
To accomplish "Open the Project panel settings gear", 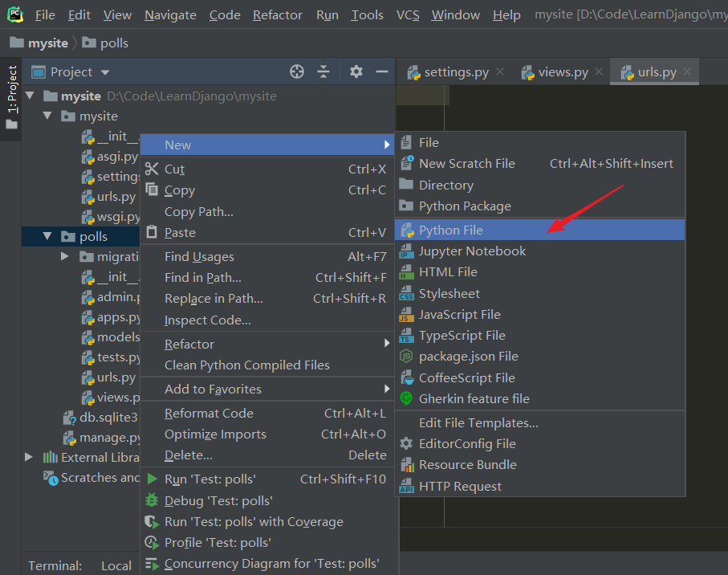I will pyautogui.click(x=356, y=71).
